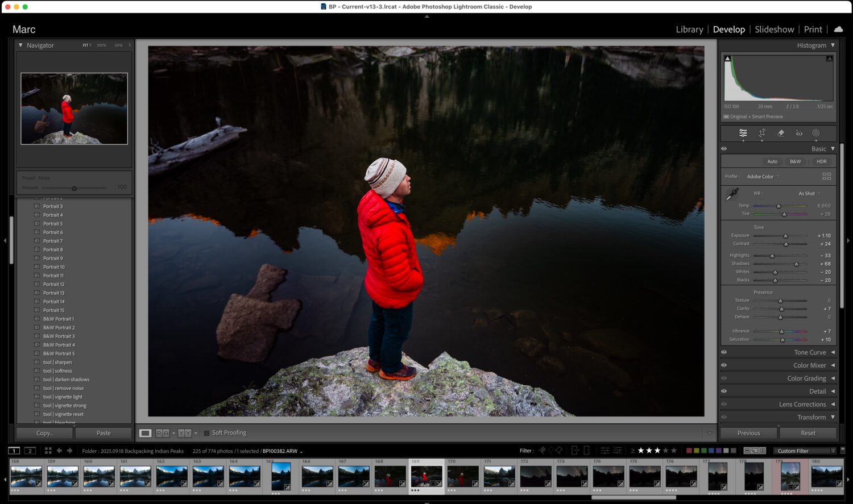Select filmstrip thumbnail number 171
The image size is (853, 504).
[499, 476]
